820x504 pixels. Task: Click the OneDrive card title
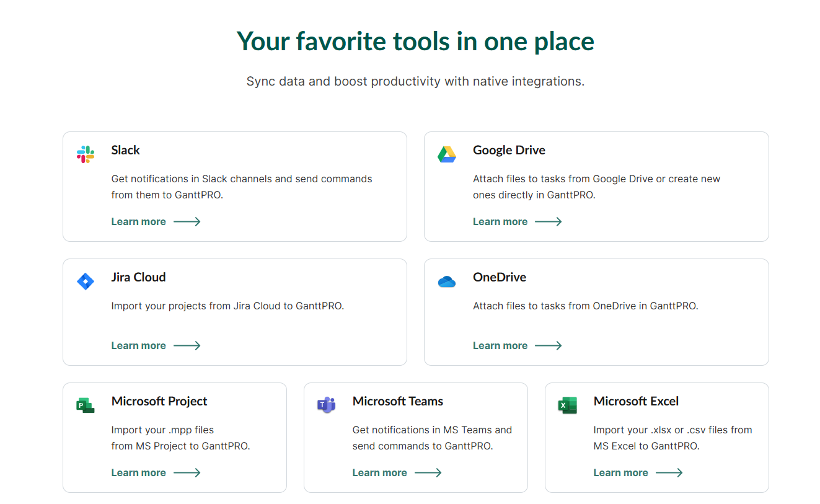click(x=500, y=277)
